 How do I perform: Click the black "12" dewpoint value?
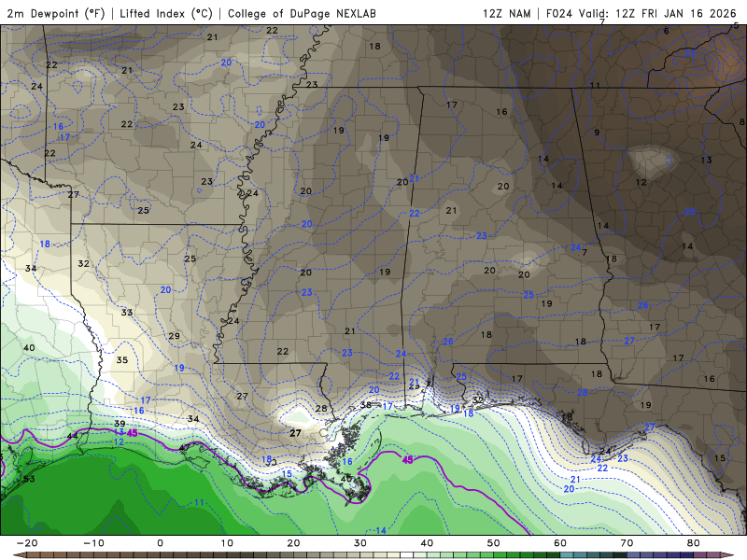click(x=641, y=182)
